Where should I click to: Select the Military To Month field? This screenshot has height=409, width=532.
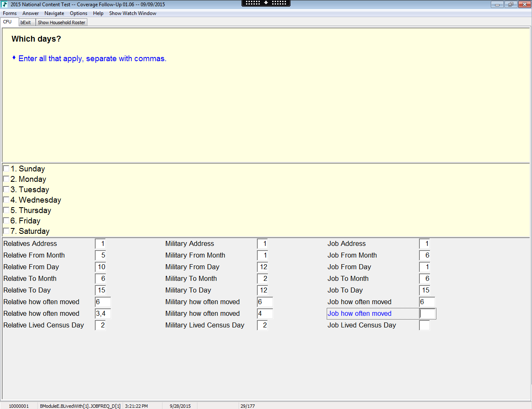tap(263, 279)
